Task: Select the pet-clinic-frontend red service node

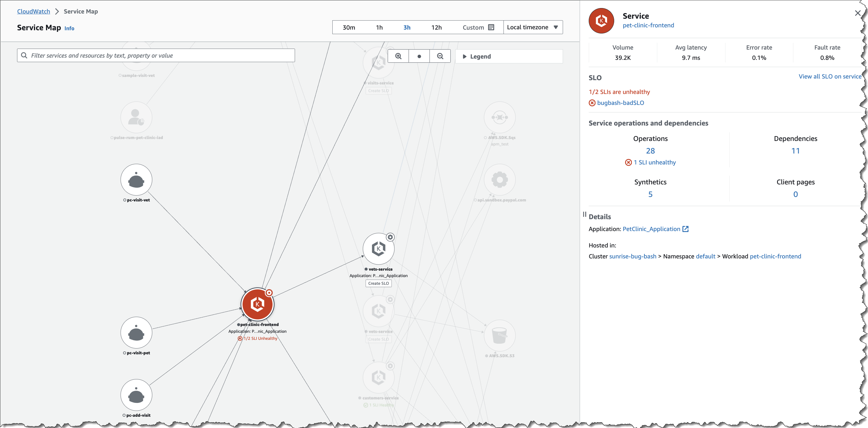Action: coord(257,304)
